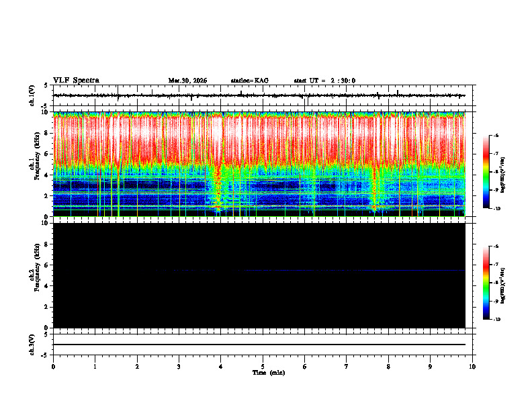The height and width of the screenshot is (411, 532).
Task: Click the "Time (min)" x-axis label
Action: (x=269, y=373)
